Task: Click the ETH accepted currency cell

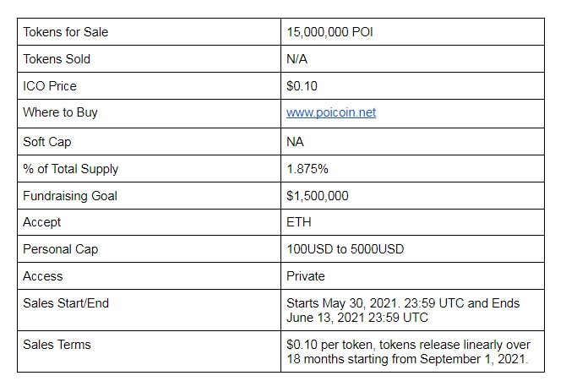Action: [x=412, y=222]
